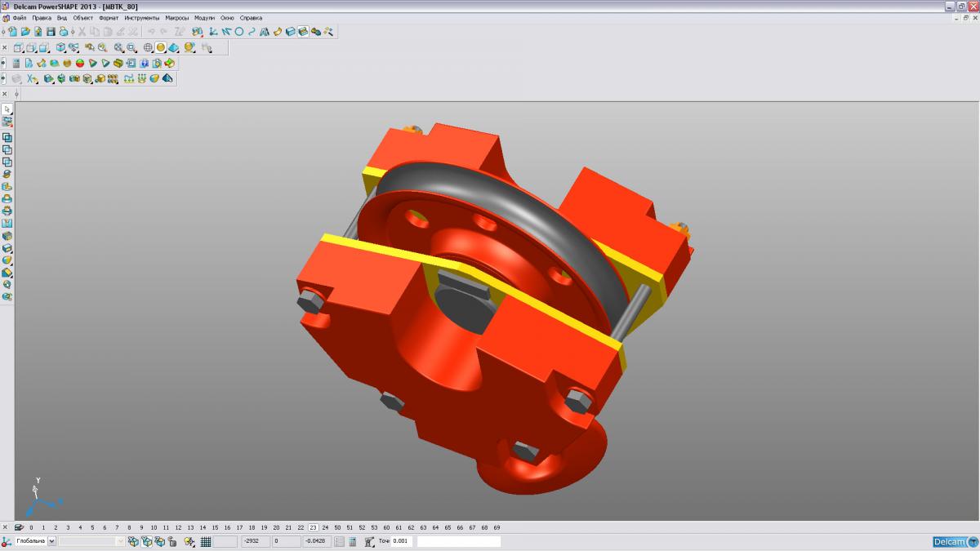Click the solid union boolean icon
Viewport: 980px width, 551px height.
tap(7, 137)
